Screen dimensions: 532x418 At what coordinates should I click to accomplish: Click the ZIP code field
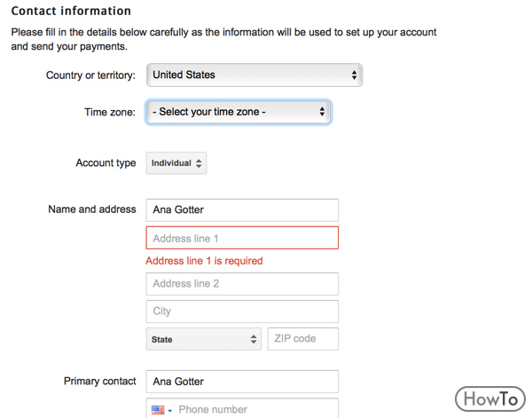pyautogui.click(x=303, y=339)
